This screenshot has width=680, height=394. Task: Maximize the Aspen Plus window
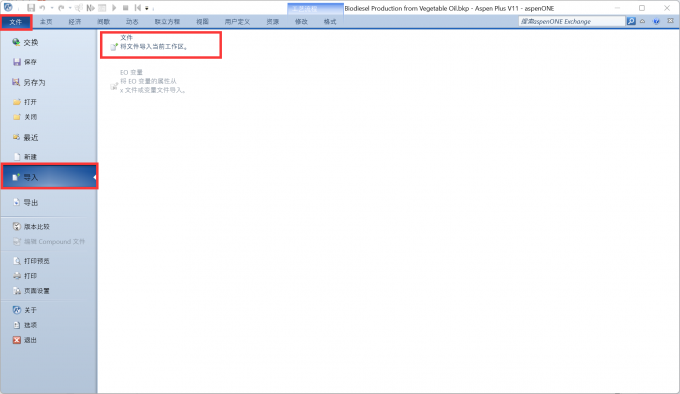[x=642, y=8]
